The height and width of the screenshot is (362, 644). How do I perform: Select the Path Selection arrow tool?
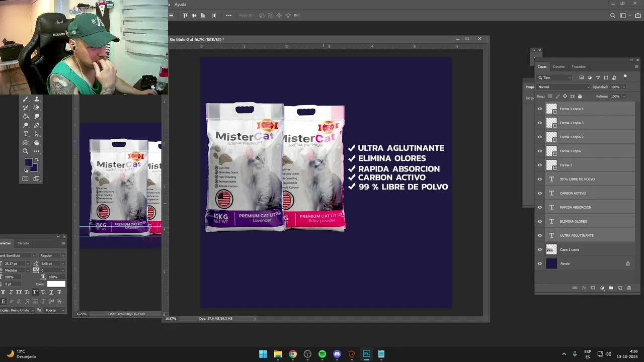coord(37,134)
